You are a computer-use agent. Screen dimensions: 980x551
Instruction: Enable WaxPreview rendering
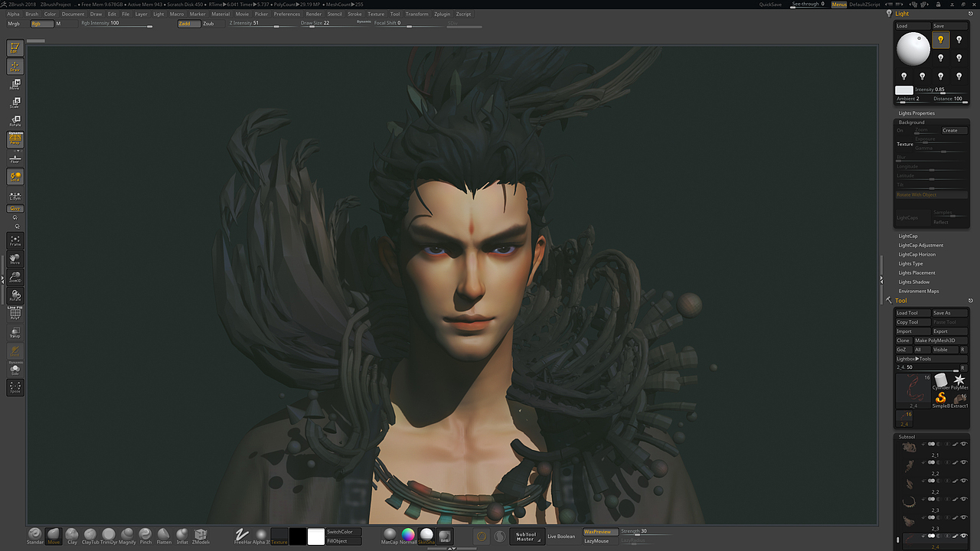599,531
